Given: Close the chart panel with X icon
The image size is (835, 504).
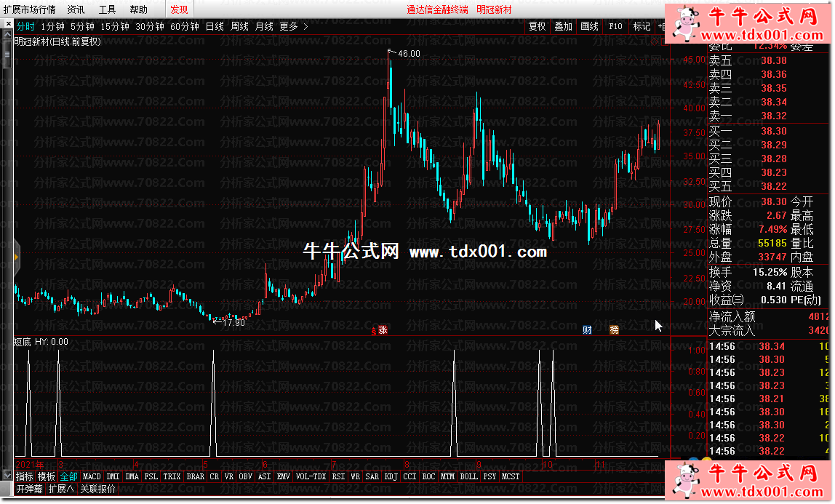Looking at the screenshot, I should coord(8,24).
